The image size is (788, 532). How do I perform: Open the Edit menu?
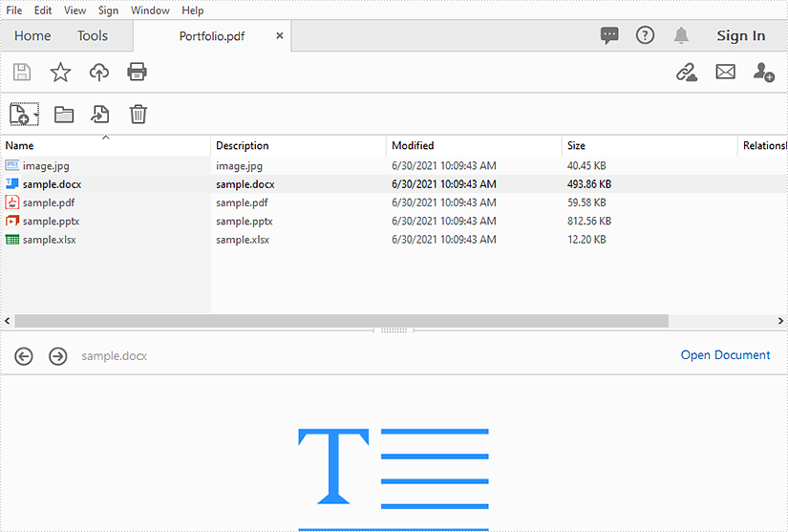coord(43,11)
